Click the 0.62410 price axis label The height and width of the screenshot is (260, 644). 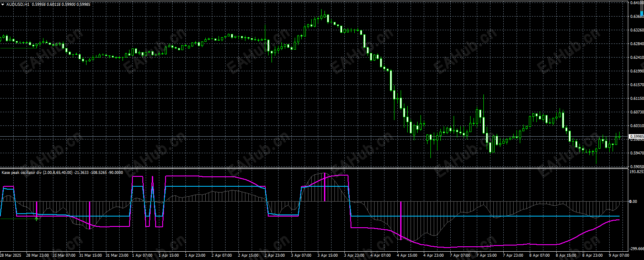coord(637,58)
